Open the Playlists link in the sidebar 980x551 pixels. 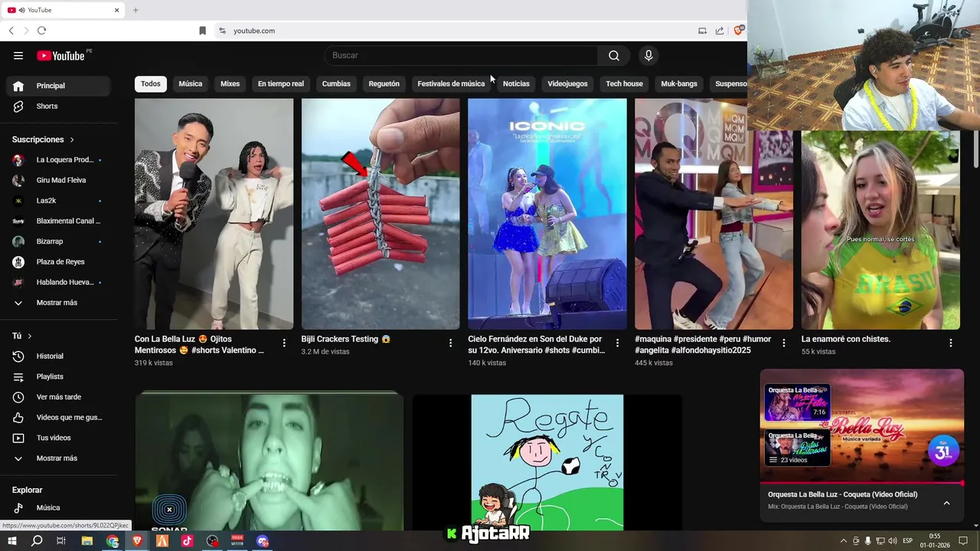click(58, 377)
